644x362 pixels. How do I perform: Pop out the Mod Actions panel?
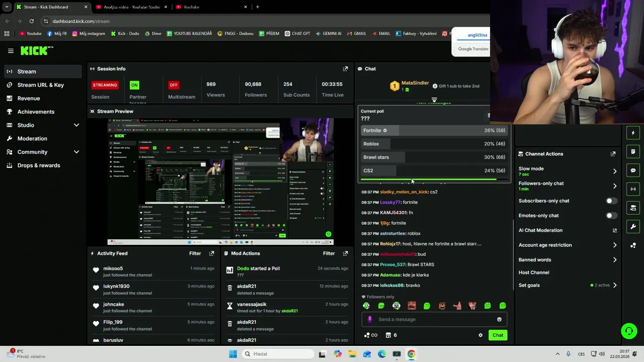[345, 253]
